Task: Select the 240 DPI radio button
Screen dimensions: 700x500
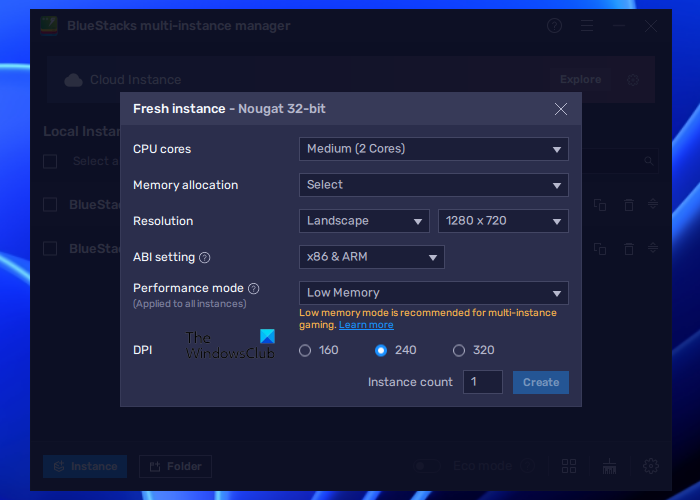Action: (x=381, y=350)
